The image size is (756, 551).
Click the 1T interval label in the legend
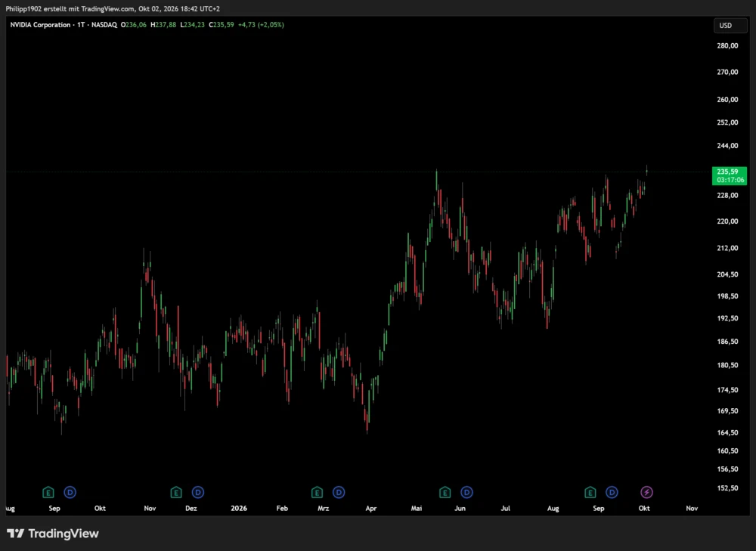[x=81, y=25]
